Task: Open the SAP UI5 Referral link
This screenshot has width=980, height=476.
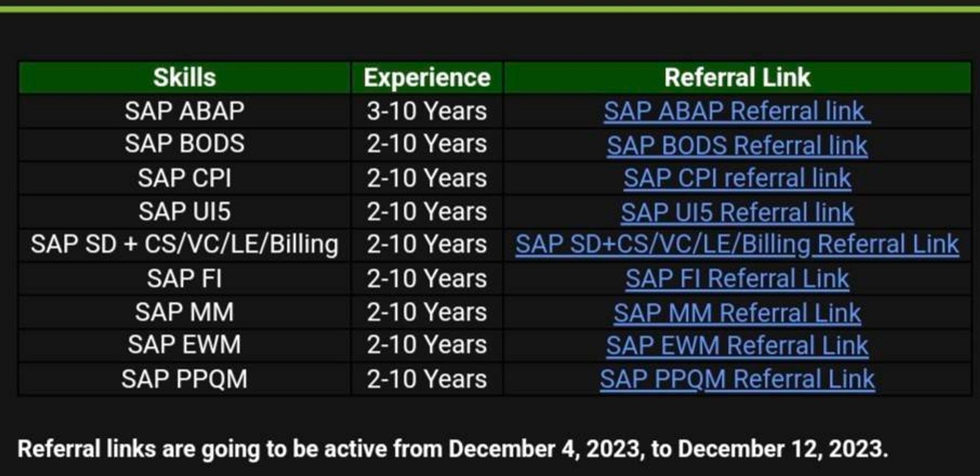Action: point(737,212)
